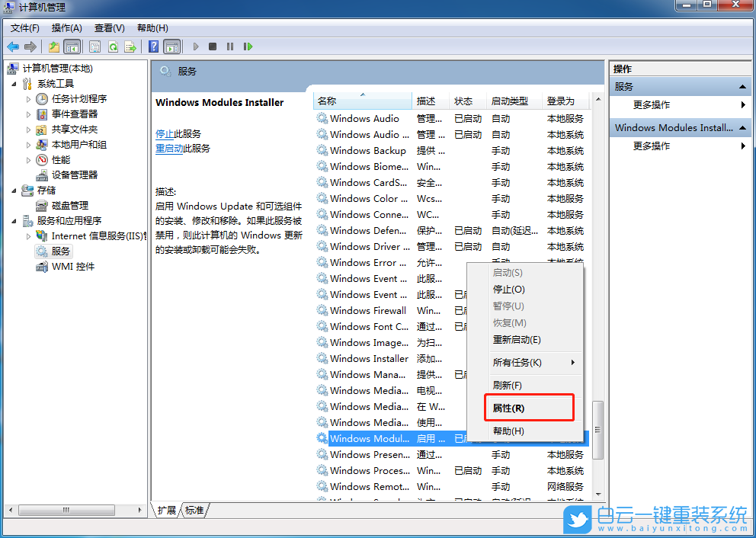This screenshot has width=756, height=538.
Task: Switch to the 标准 tab
Action: (x=194, y=511)
